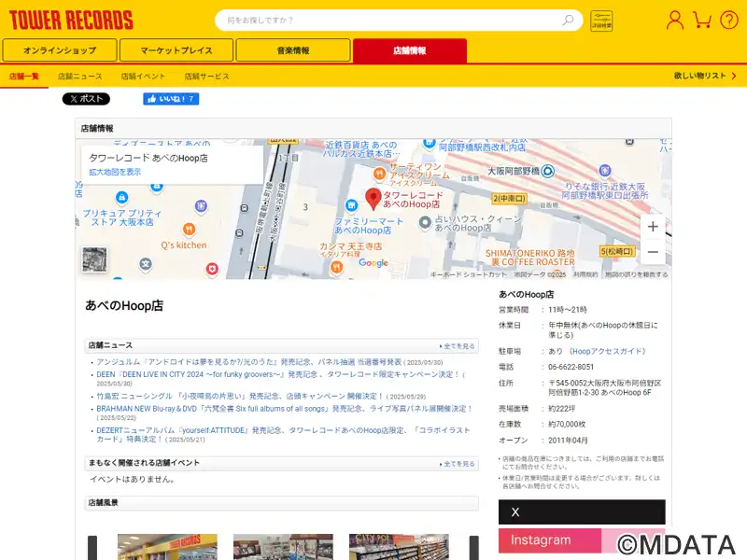The width and height of the screenshot is (747, 560).
Task: Switch map to satellite view thumbnail
Action: (94, 259)
